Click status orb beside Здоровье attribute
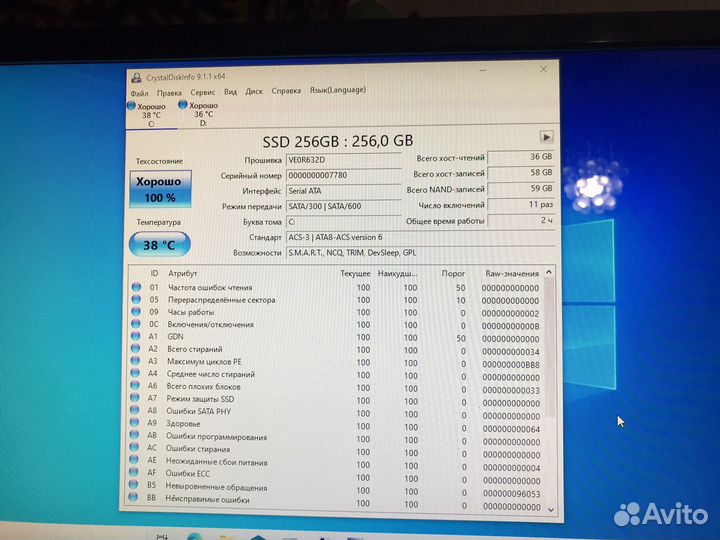Screen dimensions: 720x540 point(137,423)
